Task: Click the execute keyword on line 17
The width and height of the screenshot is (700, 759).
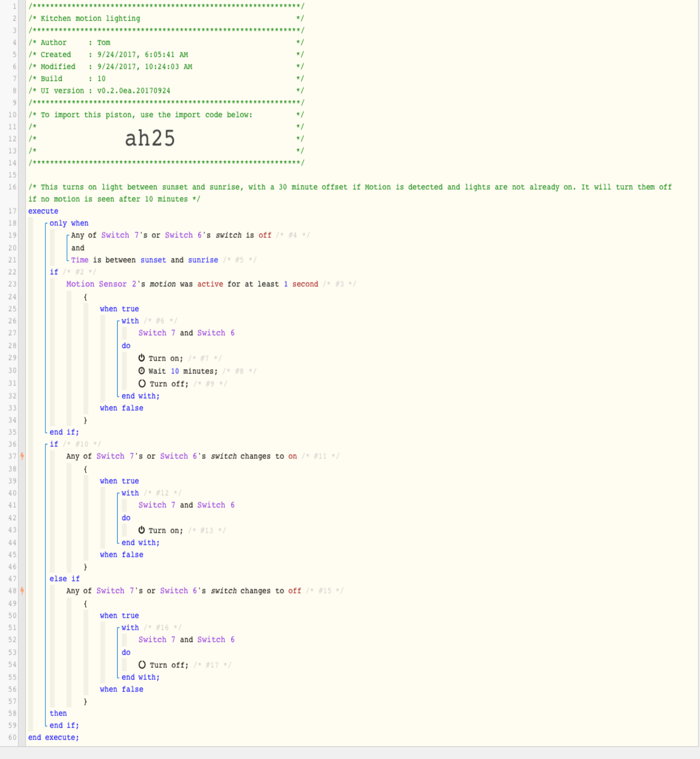Action: click(x=43, y=211)
